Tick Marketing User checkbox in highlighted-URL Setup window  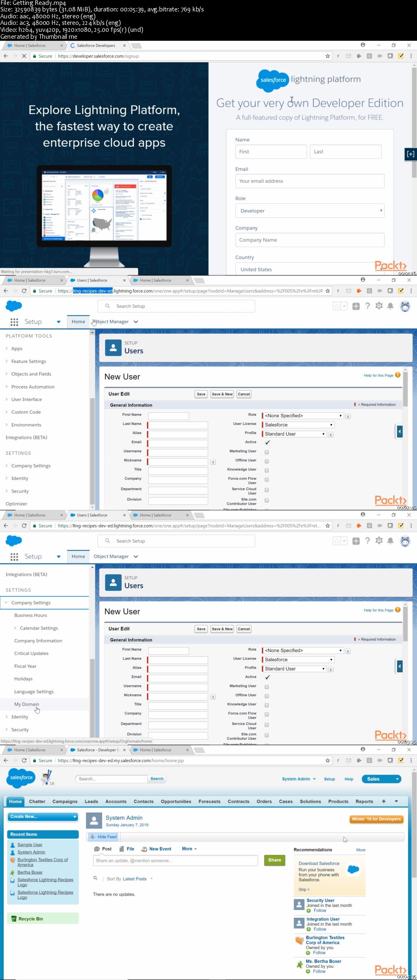267,452
